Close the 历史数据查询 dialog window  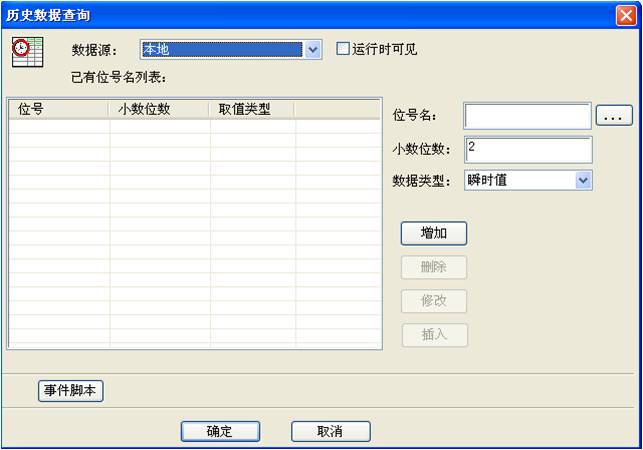pos(626,15)
